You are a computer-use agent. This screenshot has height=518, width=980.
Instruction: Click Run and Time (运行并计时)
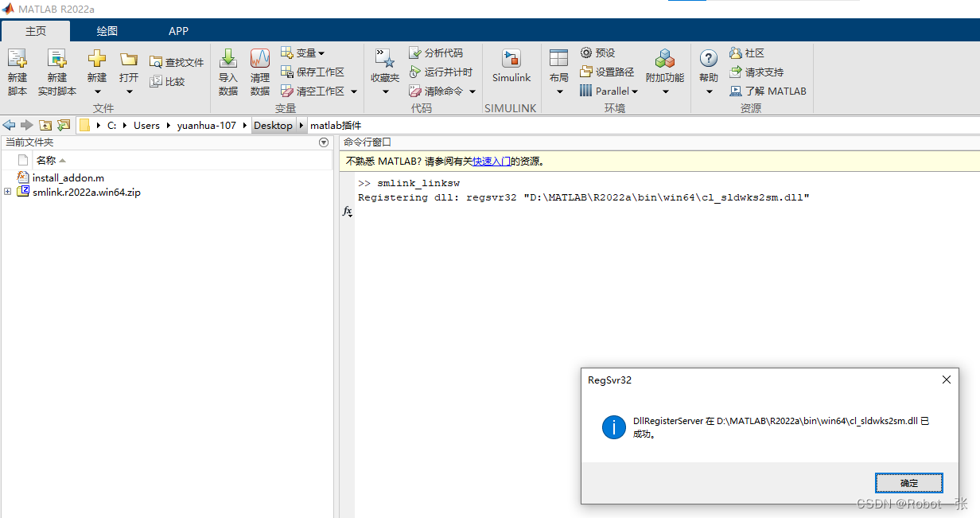pos(441,72)
